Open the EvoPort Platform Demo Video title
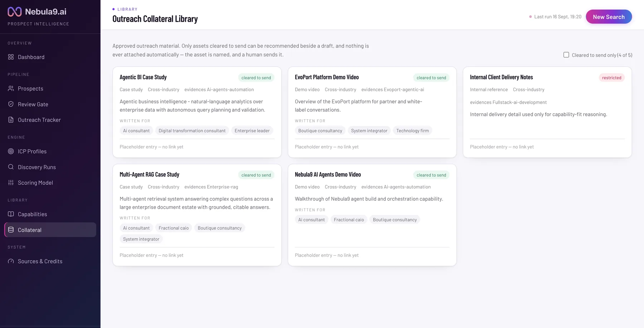Screen dimensions: 644x328 point(327,77)
